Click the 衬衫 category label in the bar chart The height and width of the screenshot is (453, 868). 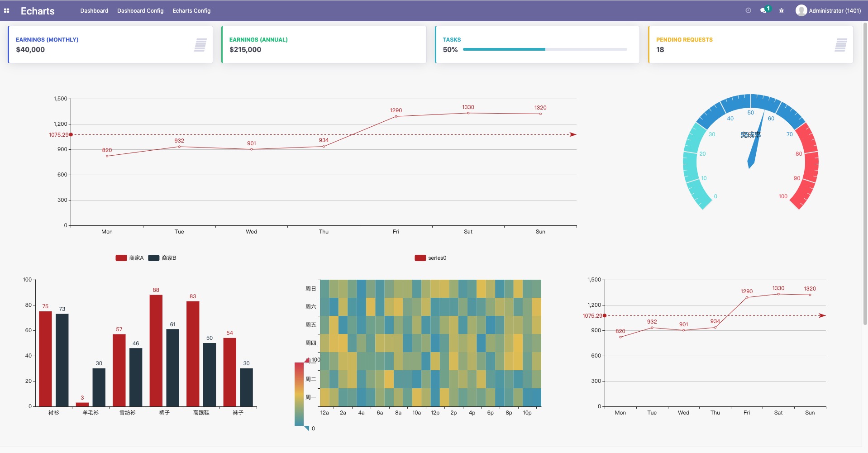[54, 413]
